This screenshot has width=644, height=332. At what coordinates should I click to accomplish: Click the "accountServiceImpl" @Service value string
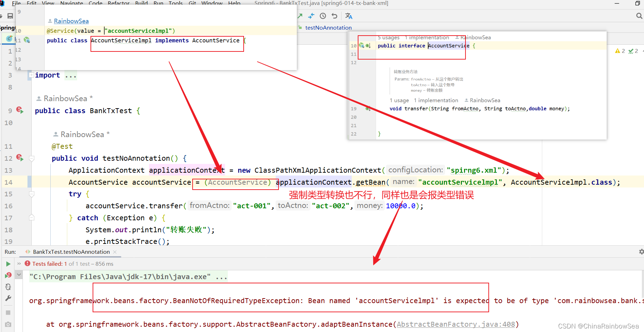point(138,31)
